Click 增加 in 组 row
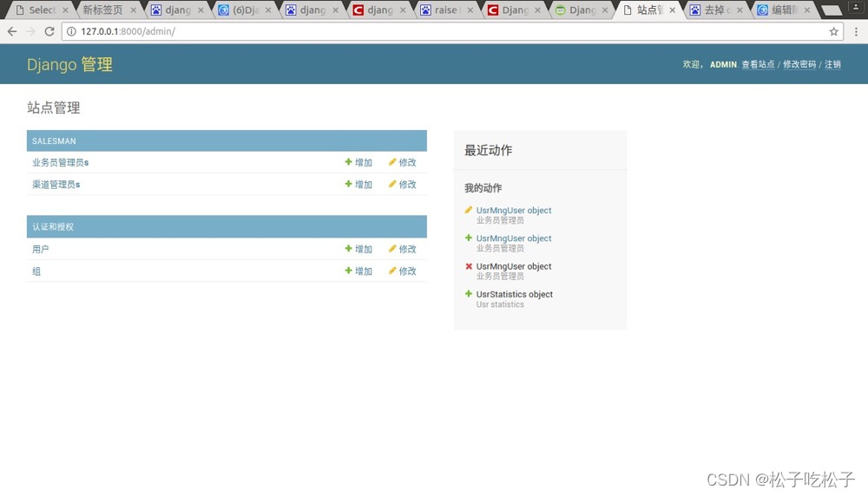 pyautogui.click(x=358, y=271)
